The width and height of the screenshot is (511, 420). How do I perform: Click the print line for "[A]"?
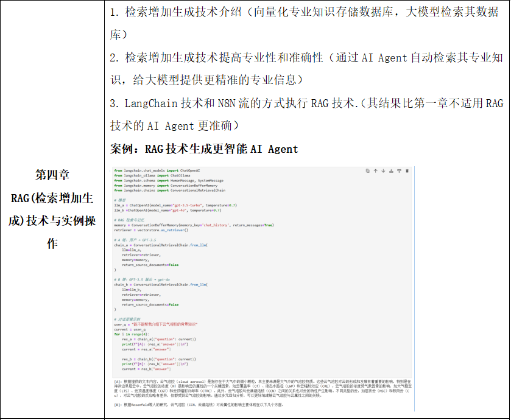(x=155, y=345)
